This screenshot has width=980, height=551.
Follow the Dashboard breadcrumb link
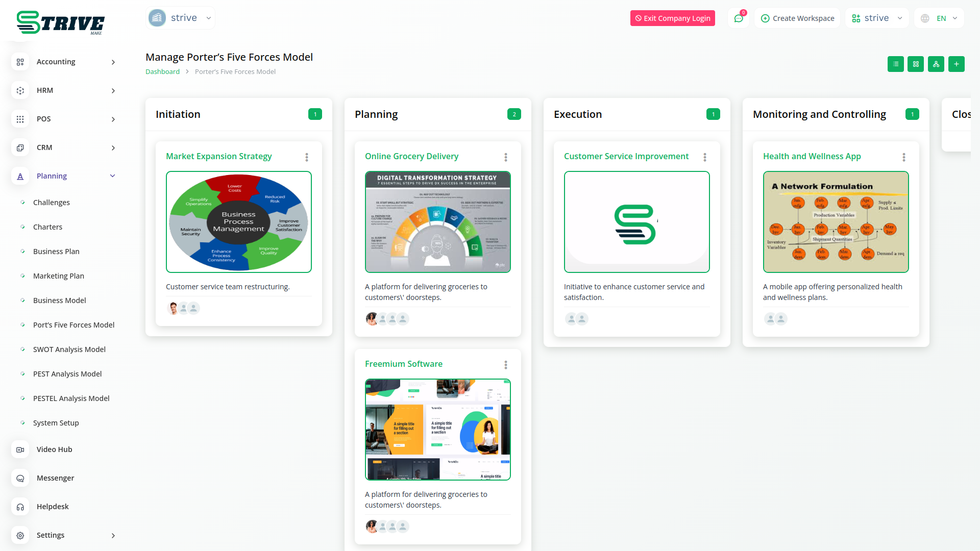162,71
